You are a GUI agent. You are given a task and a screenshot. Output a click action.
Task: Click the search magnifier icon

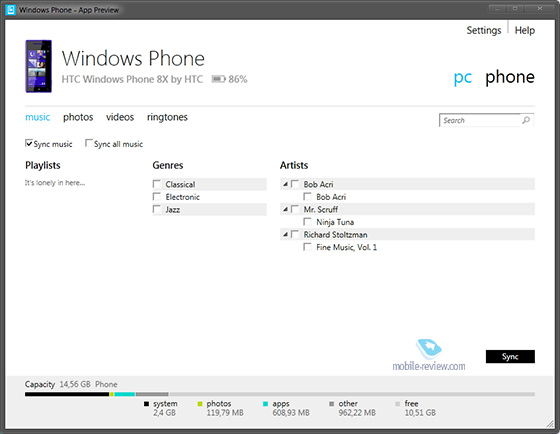point(526,120)
